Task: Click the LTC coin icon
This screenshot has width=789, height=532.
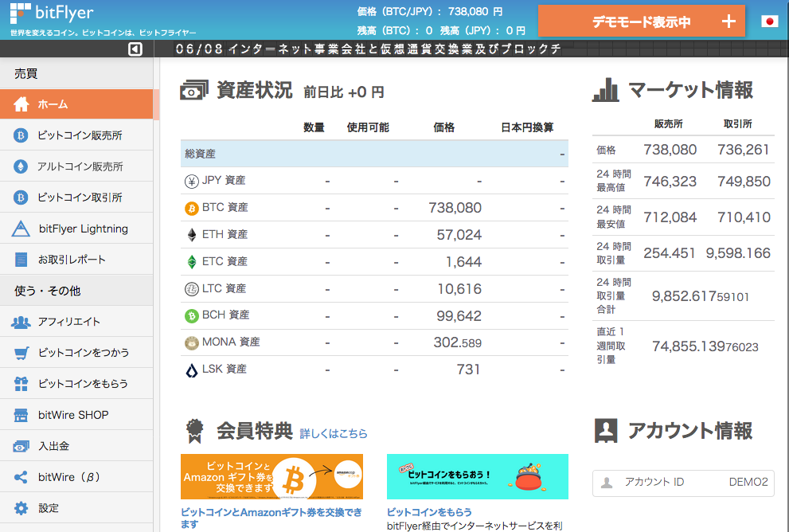Action: tap(191, 289)
